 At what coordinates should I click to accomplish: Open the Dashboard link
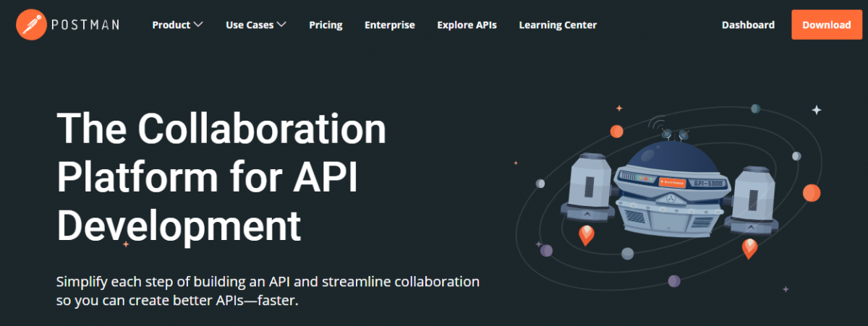(x=748, y=25)
